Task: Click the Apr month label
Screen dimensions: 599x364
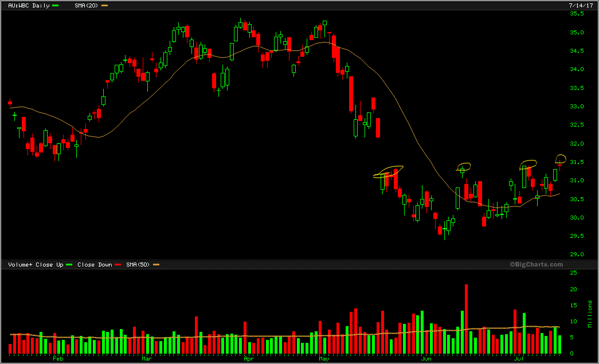Action: [x=249, y=359]
